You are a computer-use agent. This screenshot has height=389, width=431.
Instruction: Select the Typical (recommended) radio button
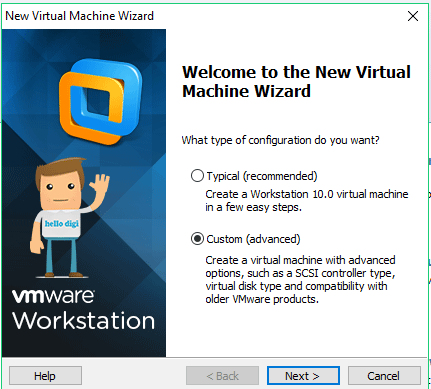coord(197,176)
